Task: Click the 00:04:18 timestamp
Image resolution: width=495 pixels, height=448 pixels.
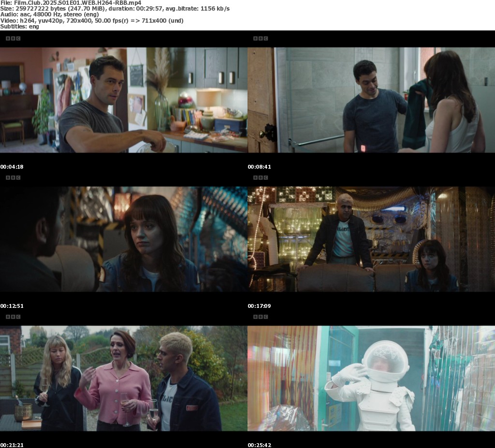Action: coord(12,167)
